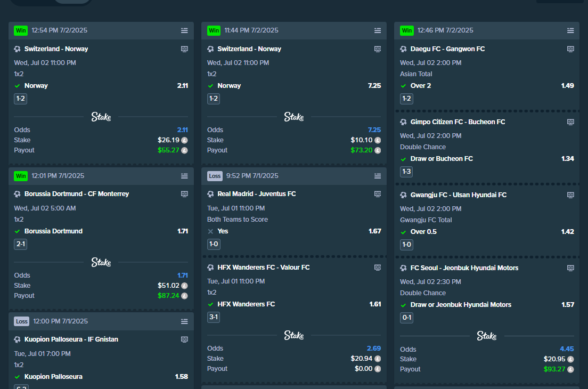The image size is (588, 389).
Task: Click the scoreboard icon for HFX Wanderers FC - Valour FC
Action: point(378,268)
